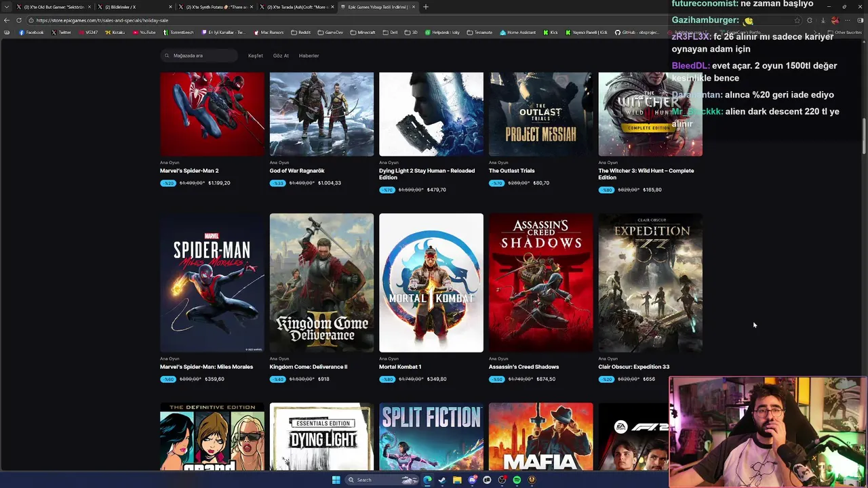Open the Göz At store tab

pyautogui.click(x=281, y=56)
